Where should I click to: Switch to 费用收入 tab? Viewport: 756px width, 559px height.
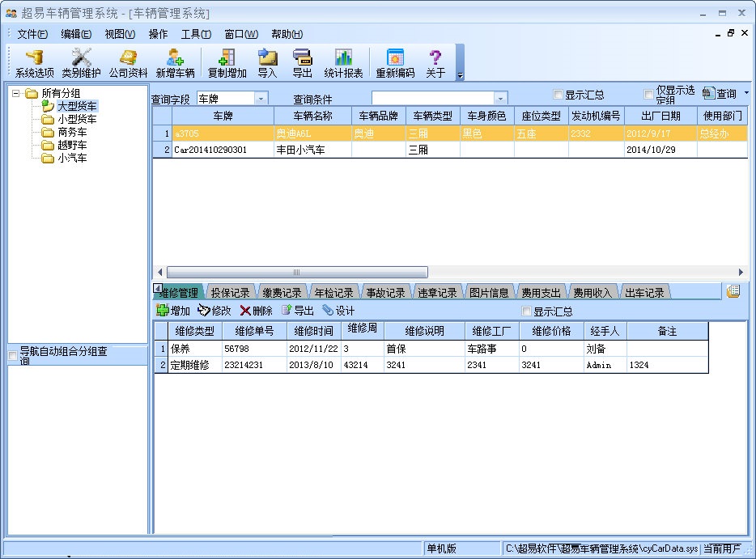(x=592, y=293)
